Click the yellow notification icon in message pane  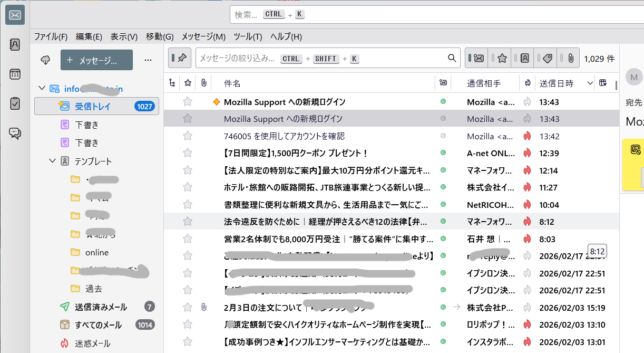pos(636,149)
